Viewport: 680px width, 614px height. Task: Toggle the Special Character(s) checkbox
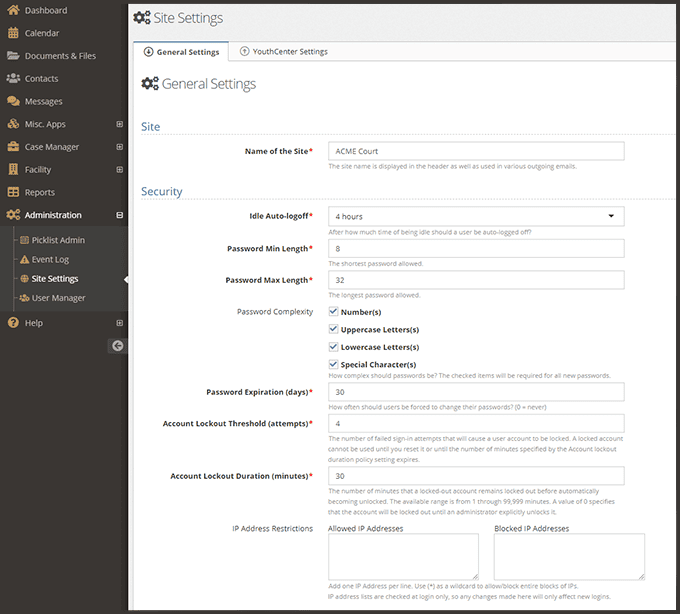(333, 364)
